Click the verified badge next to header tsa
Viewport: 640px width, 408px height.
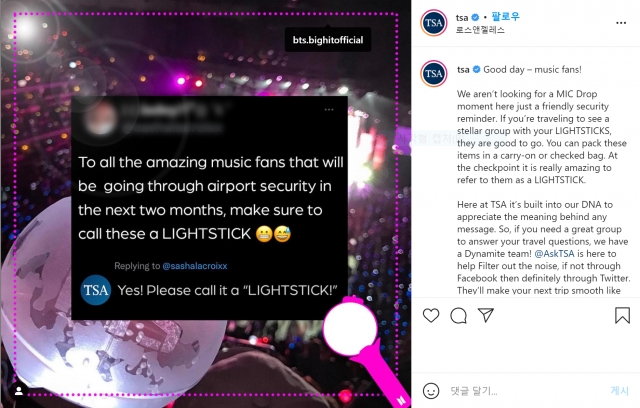(475, 18)
